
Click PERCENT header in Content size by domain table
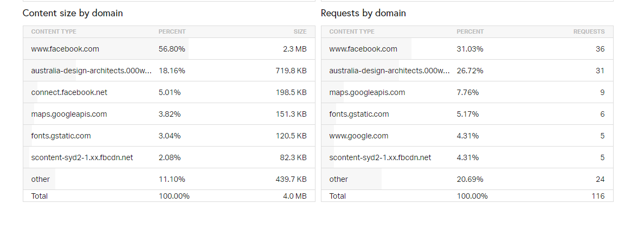(172, 31)
